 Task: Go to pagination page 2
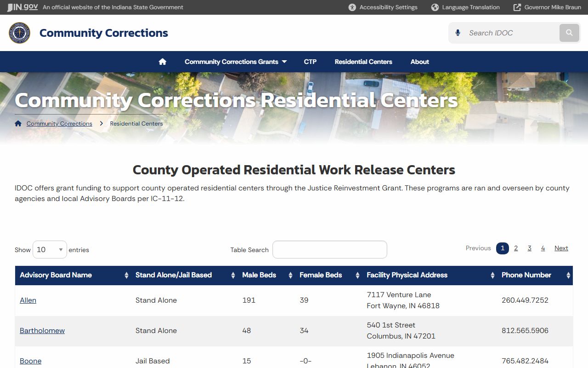pyautogui.click(x=516, y=248)
